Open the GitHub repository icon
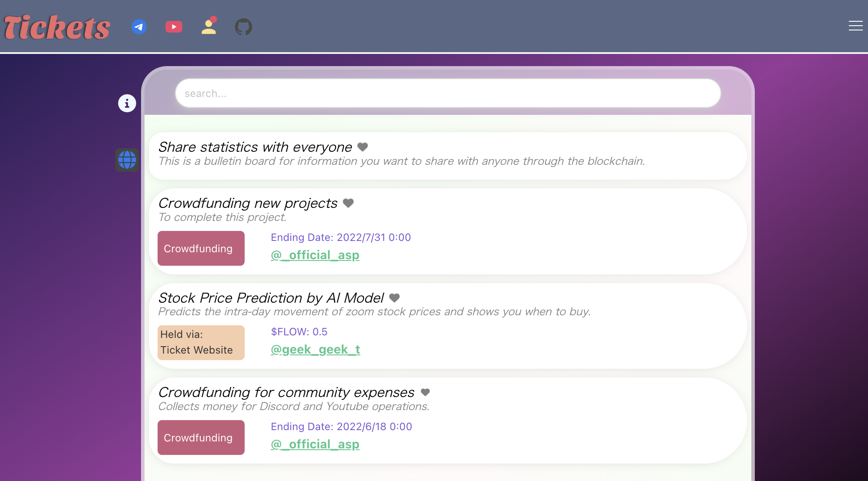Screen dimensions: 868x481 tap(244, 27)
